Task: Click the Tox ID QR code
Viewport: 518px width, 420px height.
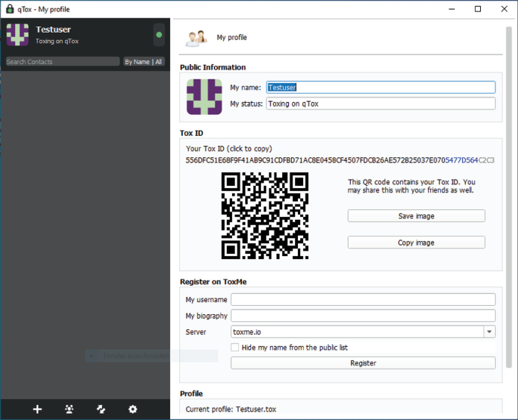Action: [265, 216]
